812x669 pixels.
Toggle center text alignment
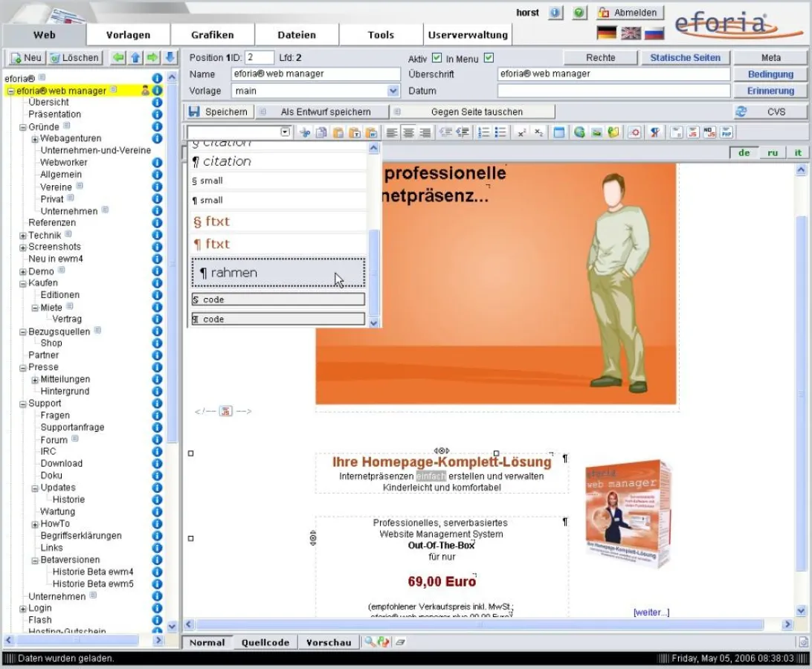(x=408, y=132)
